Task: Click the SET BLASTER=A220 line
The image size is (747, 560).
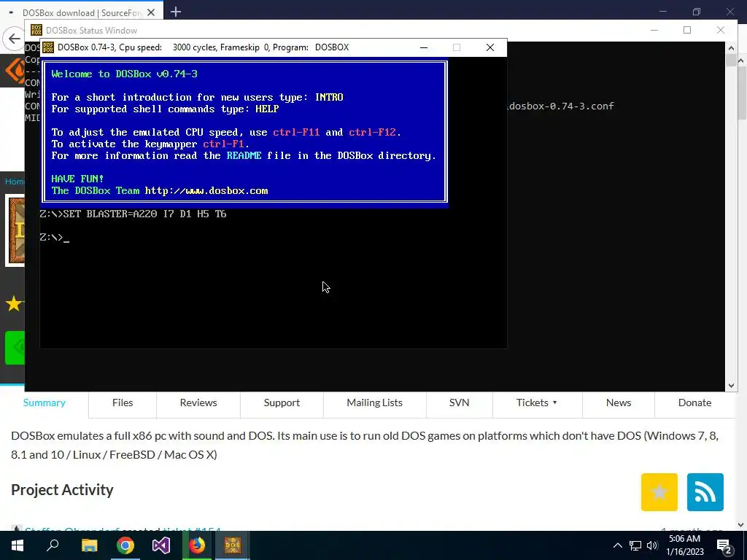Action: 133,214
